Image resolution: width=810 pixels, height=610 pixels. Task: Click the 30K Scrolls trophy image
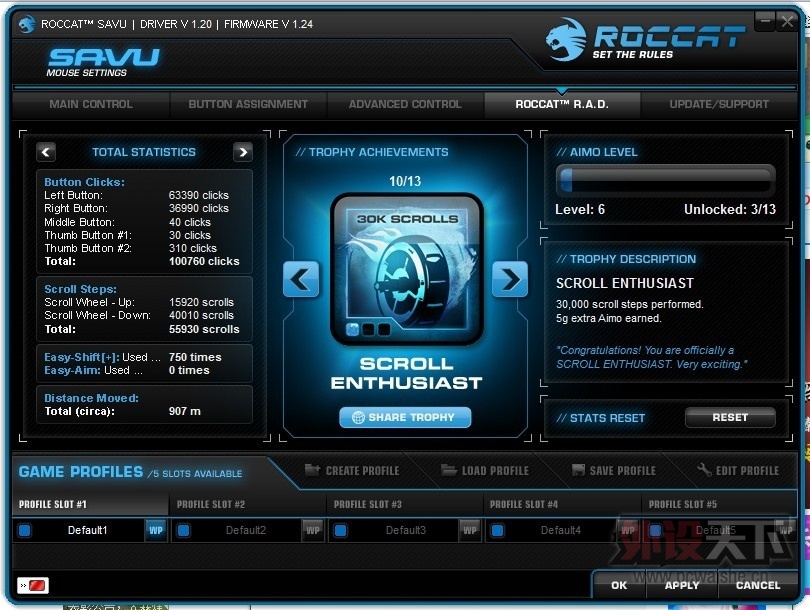pos(407,269)
